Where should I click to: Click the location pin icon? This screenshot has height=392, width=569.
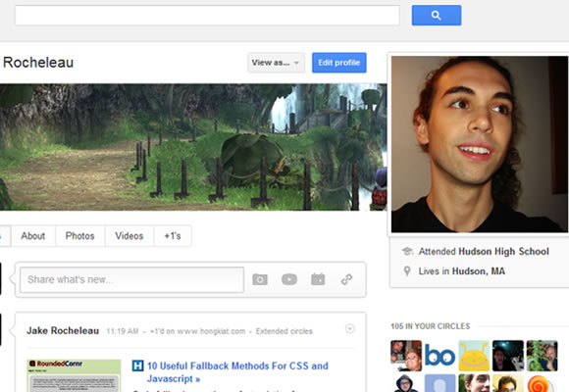pos(407,270)
